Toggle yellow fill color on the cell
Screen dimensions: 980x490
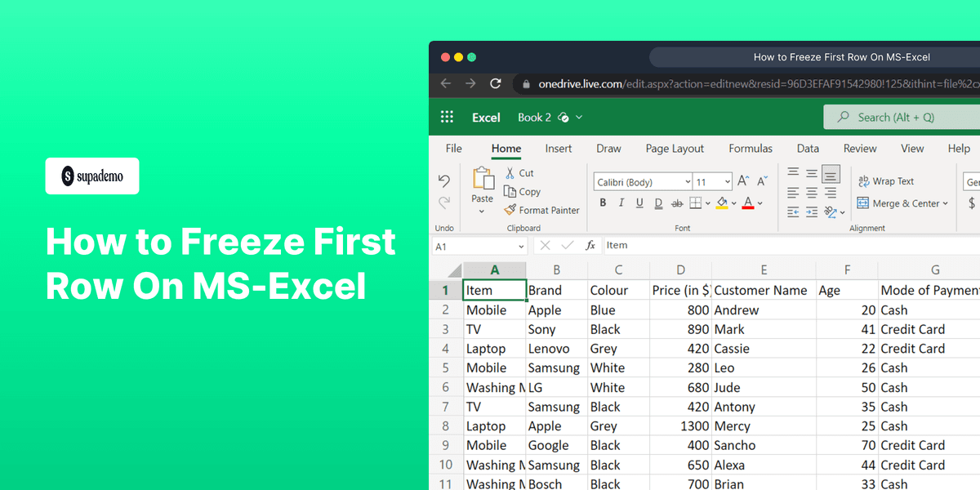click(722, 203)
